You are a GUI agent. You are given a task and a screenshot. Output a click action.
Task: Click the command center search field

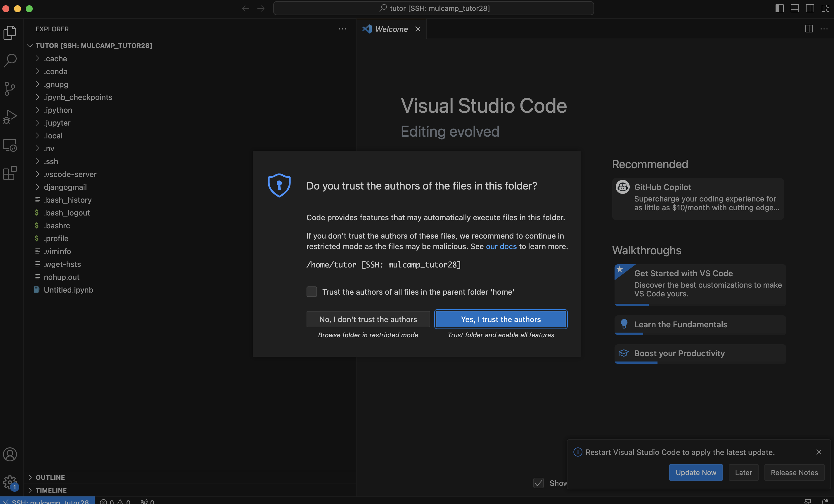click(x=433, y=8)
